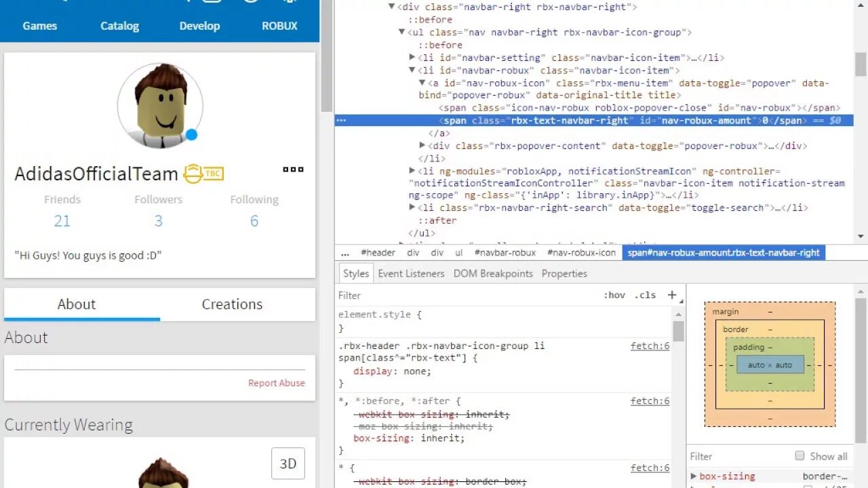Collapse the ul nav navbar-right node
This screenshot has height=488, width=868.
coord(401,32)
